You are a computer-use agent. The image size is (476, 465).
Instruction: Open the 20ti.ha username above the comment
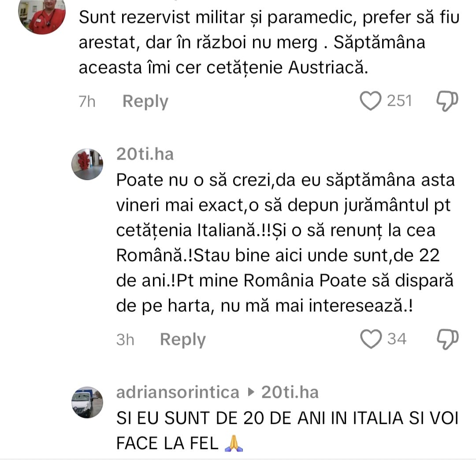pyautogui.click(x=145, y=154)
